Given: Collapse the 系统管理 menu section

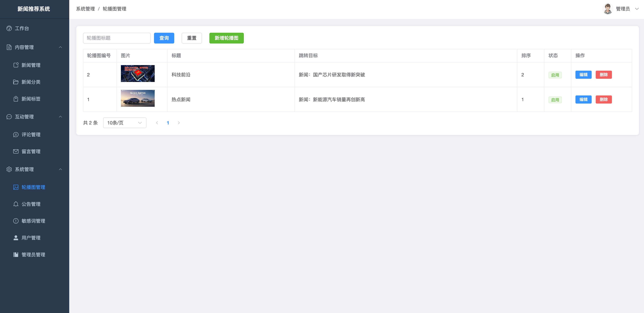Looking at the screenshot, I should tap(60, 169).
